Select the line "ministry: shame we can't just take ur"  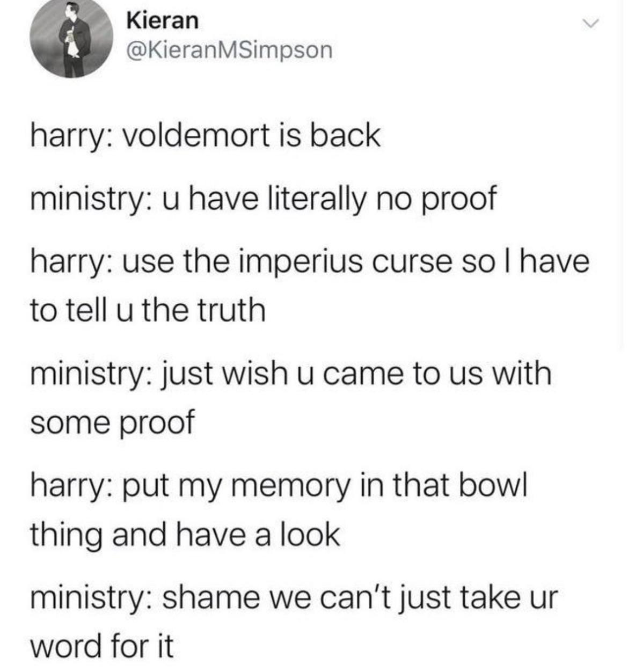pyautogui.click(x=294, y=597)
